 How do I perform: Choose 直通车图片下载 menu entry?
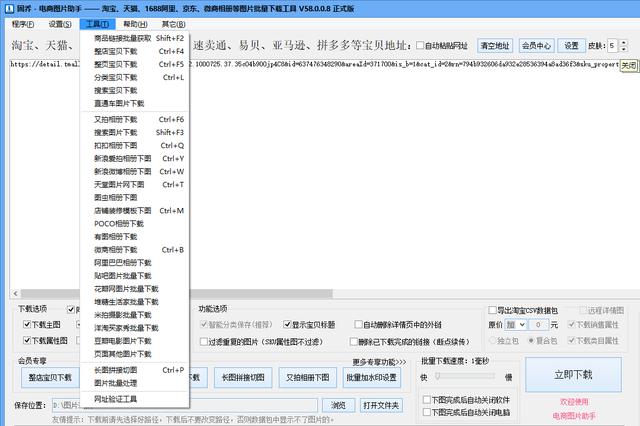(135, 104)
